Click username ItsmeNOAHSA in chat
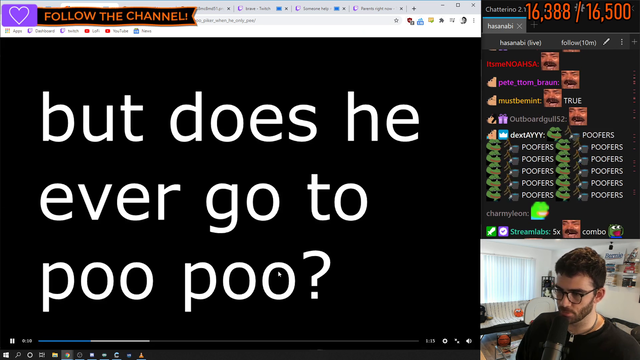Viewport: 640px width, 360px height. click(x=513, y=64)
